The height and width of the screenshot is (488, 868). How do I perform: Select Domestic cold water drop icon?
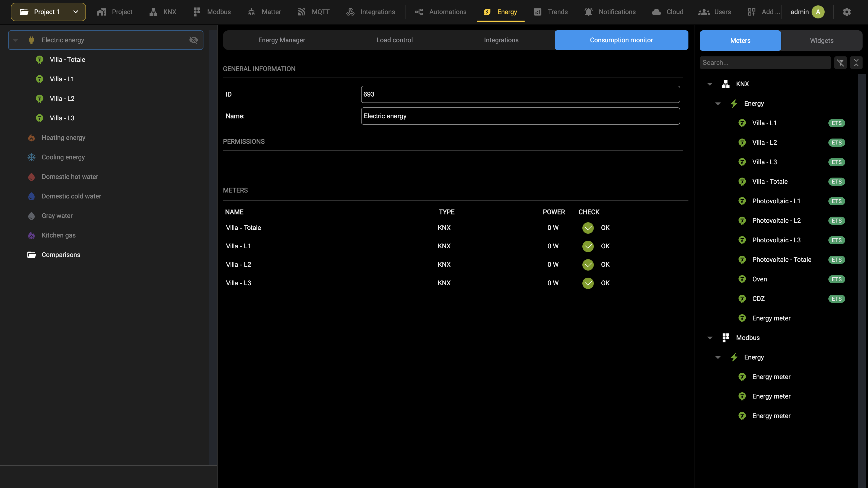pos(31,196)
